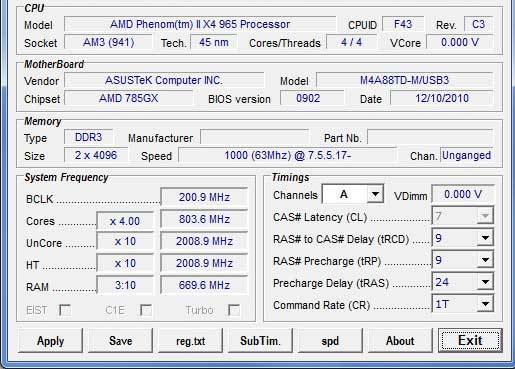This screenshot has width=515, height=369.
Task: Open the SubTim. sub-timings window
Action: pyautogui.click(x=260, y=341)
